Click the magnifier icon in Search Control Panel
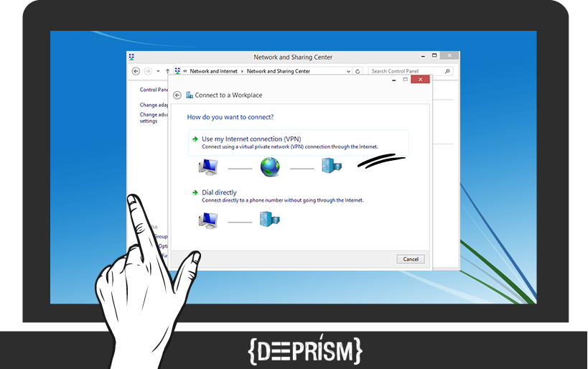The width and height of the screenshot is (588, 369). 448,71
